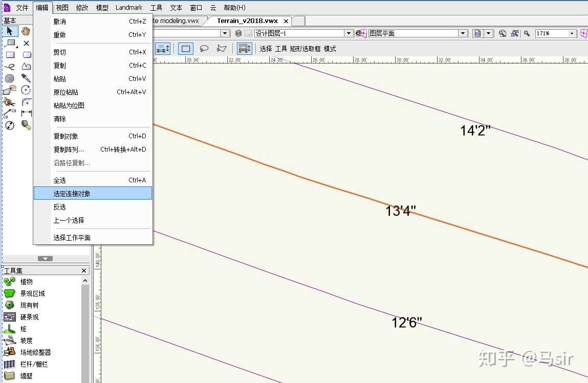Toggle the Lasso Marquee mode
The image size is (588, 383).
point(204,49)
